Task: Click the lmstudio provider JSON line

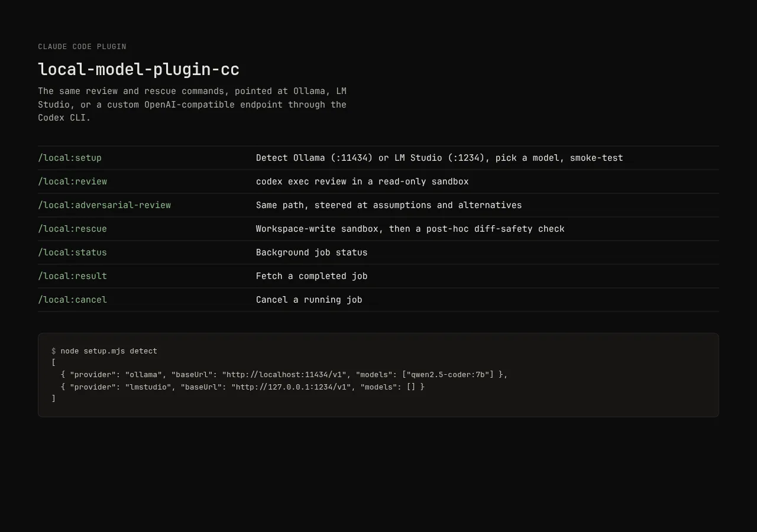Action: [242, 387]
